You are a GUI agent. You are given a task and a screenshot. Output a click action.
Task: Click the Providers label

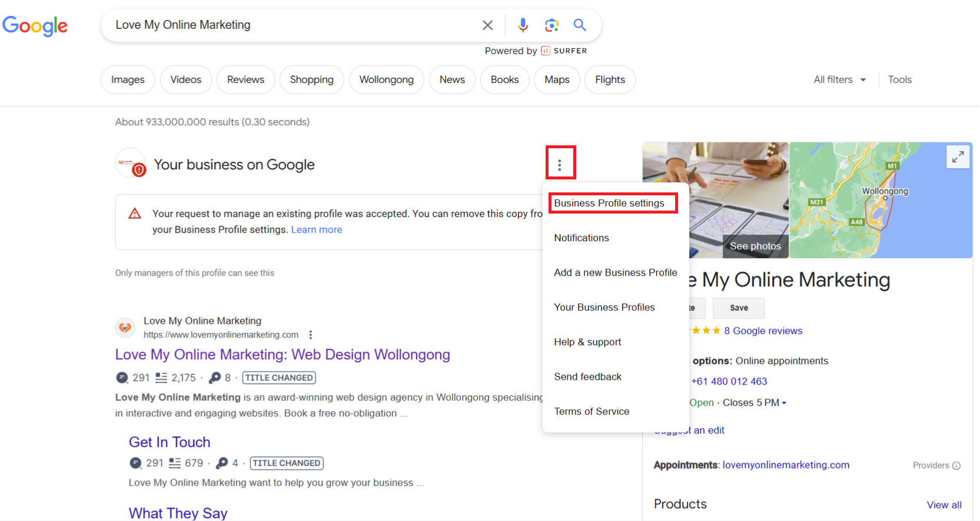931,465
